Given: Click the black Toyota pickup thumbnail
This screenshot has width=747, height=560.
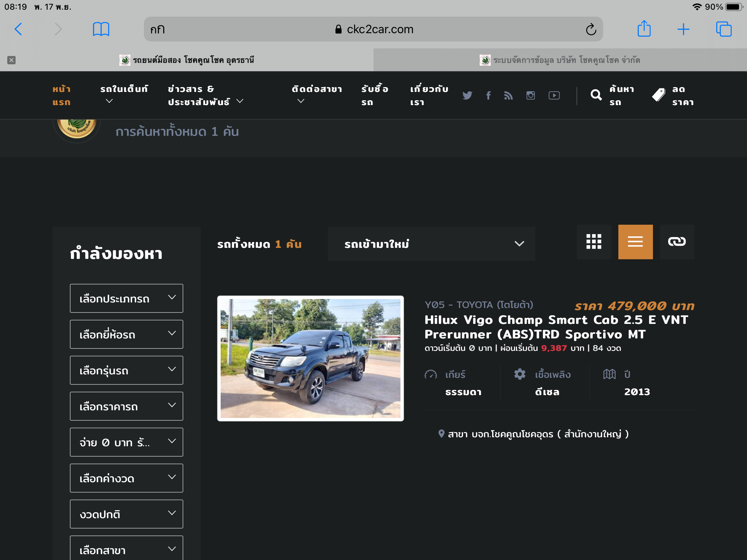Looking at the screenshot, I should click(x=310, y=358).
